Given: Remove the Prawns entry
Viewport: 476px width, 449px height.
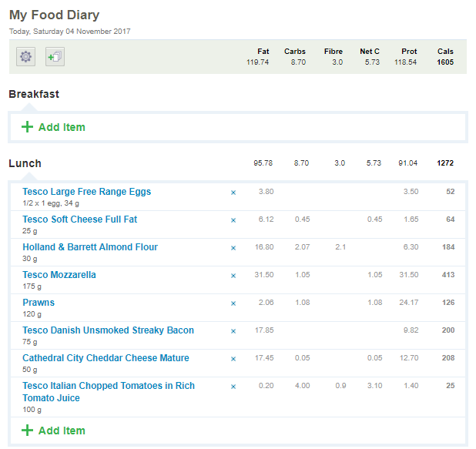Looking at the screenshot, I should tap(233, 303).
